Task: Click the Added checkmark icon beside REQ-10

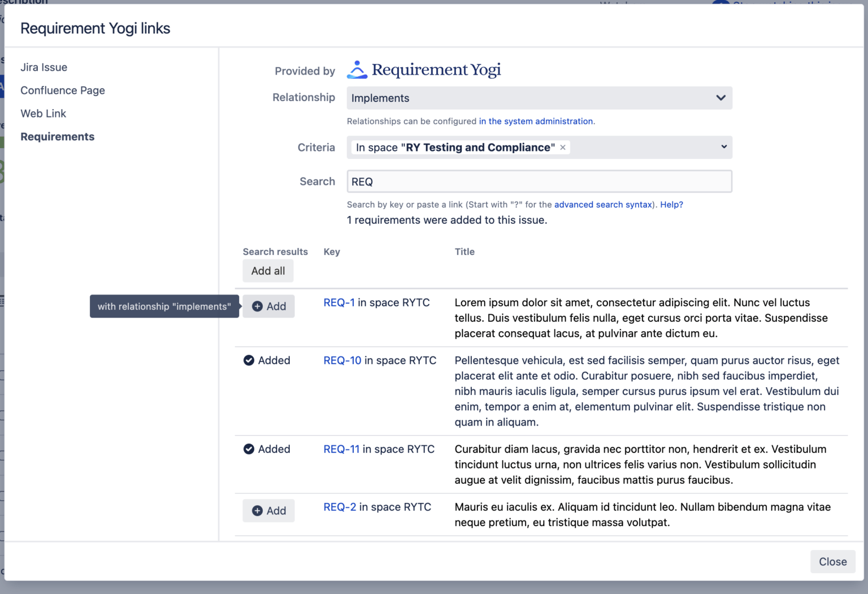Action: [249, 360]
